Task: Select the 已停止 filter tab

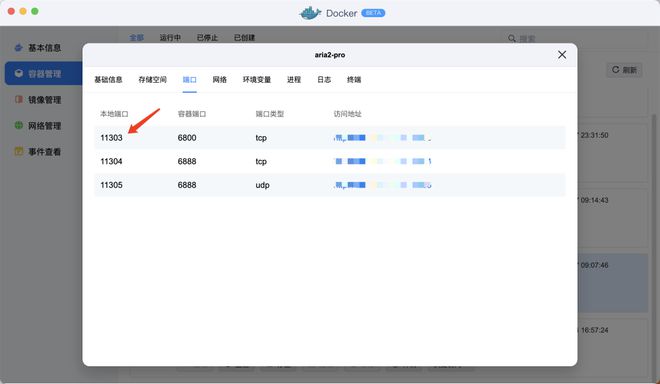Action: (x=207, y=37)
